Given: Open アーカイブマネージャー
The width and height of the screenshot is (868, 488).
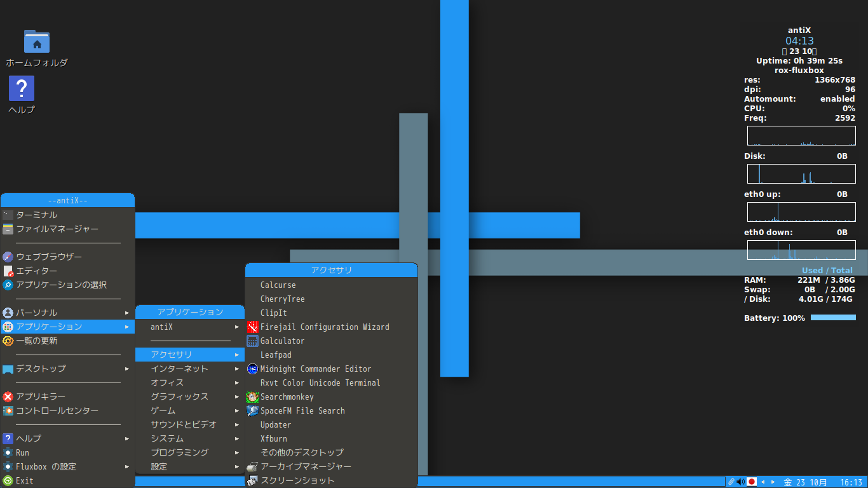Looking at the screenshot, I should [x=331, y=466].
